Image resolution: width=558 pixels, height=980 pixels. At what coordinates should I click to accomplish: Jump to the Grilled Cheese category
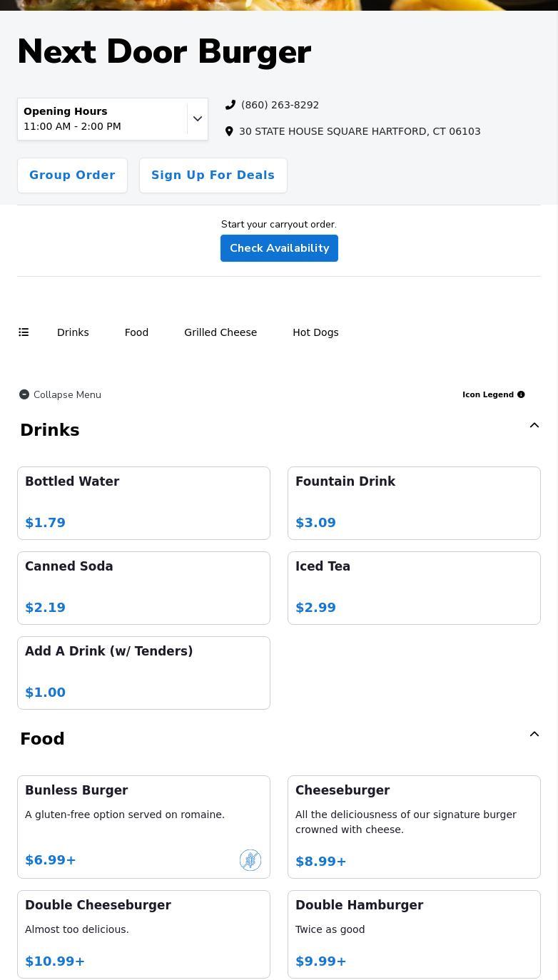[x=220, y=332]
